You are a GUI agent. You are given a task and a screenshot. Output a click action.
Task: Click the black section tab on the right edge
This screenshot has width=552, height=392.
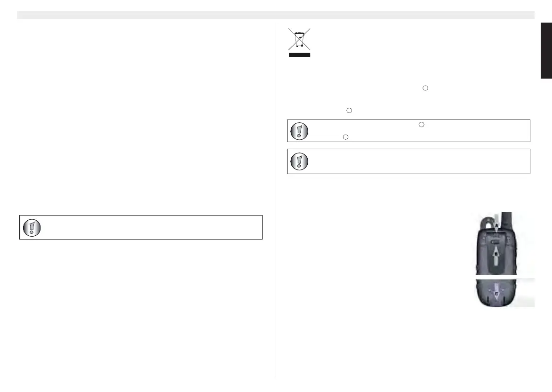(546, 51)
